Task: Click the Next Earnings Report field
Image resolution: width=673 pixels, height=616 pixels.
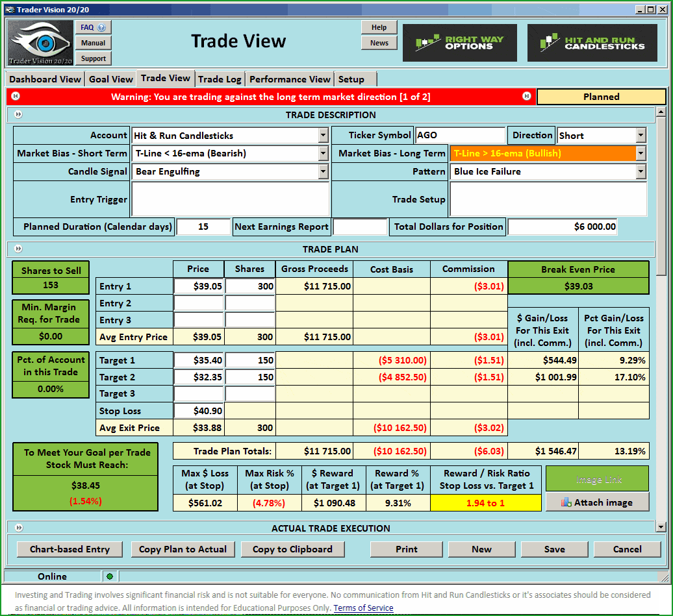Action: (x=360, y=227)
